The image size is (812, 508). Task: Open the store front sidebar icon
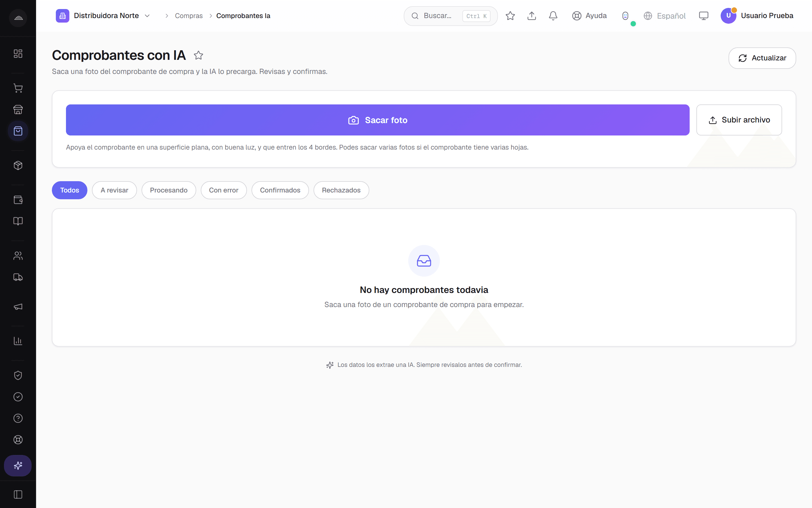point(18,110)
